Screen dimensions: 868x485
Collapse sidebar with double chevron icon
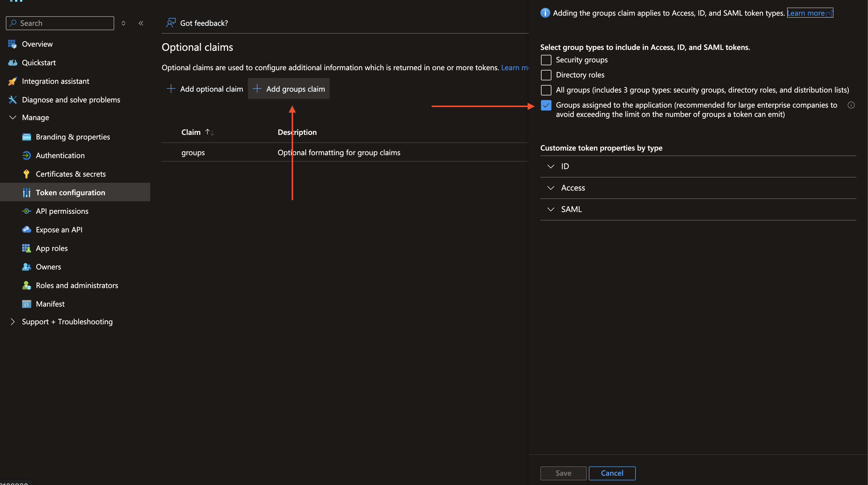(141, 23)
